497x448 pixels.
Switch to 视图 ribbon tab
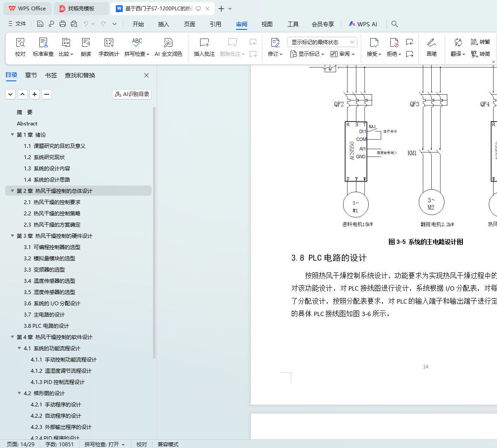coord(267,24)
